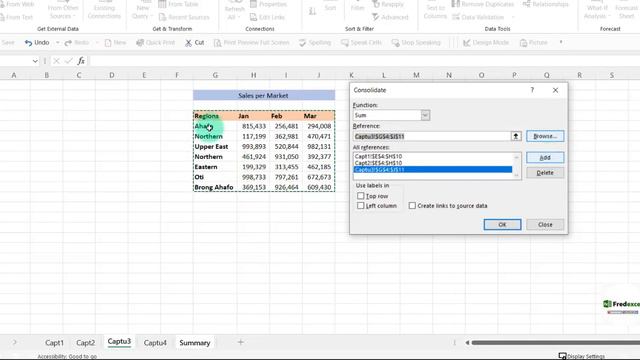Confirm with the OK button
This screenshot has width=640, height=360.
click(502, 224)
